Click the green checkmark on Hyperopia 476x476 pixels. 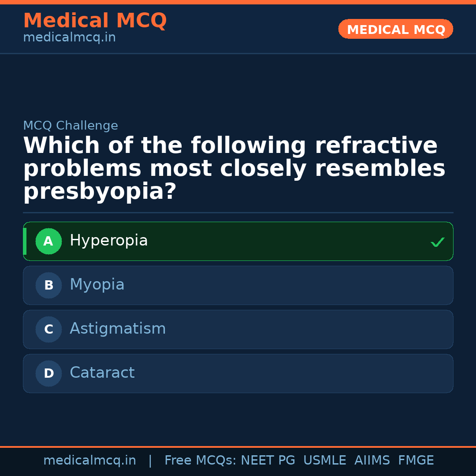click(437, 242)
